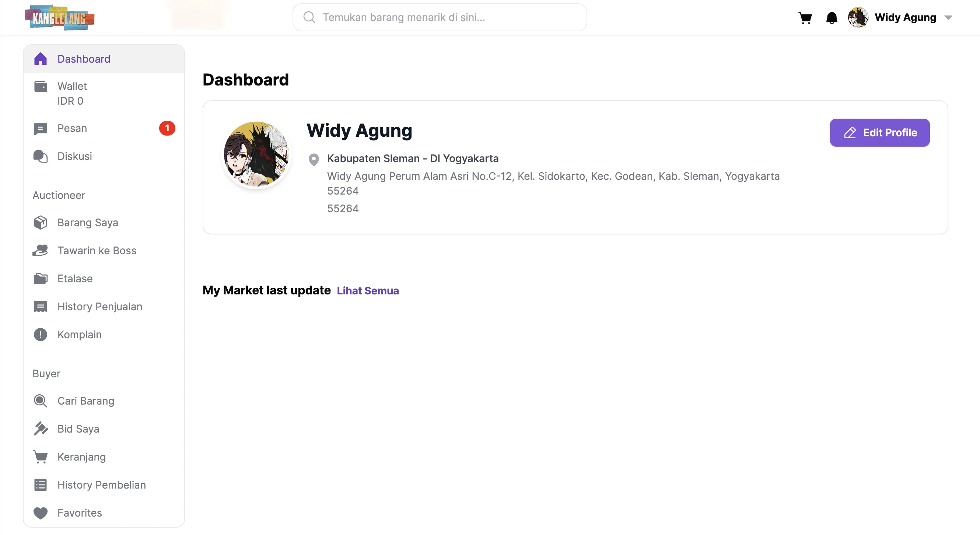This screenshot has height=535, width=980.
Task: Click the Wallet icon in sidebar
Action: pyautogui.click(x=40, y=86)
